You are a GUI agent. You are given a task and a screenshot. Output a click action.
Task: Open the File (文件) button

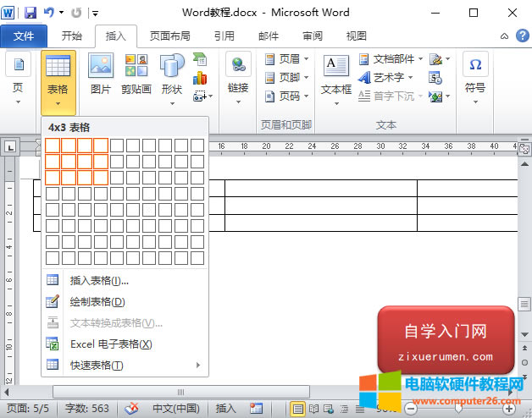pos(24,36)
